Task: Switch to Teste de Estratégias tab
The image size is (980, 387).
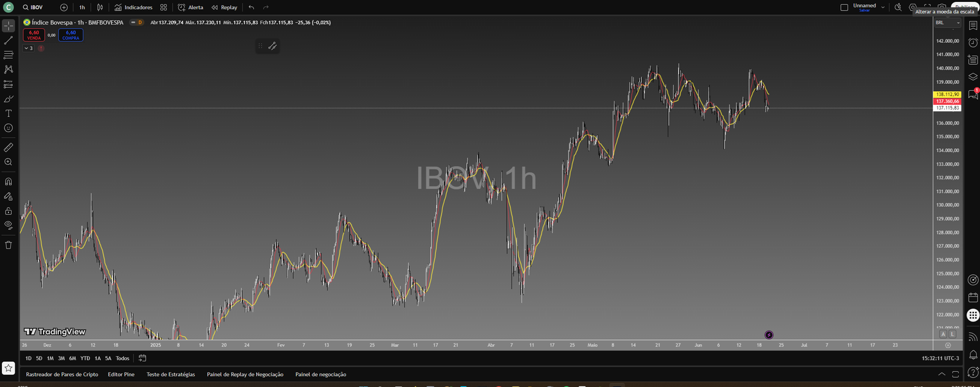Action: click(170, 374)
